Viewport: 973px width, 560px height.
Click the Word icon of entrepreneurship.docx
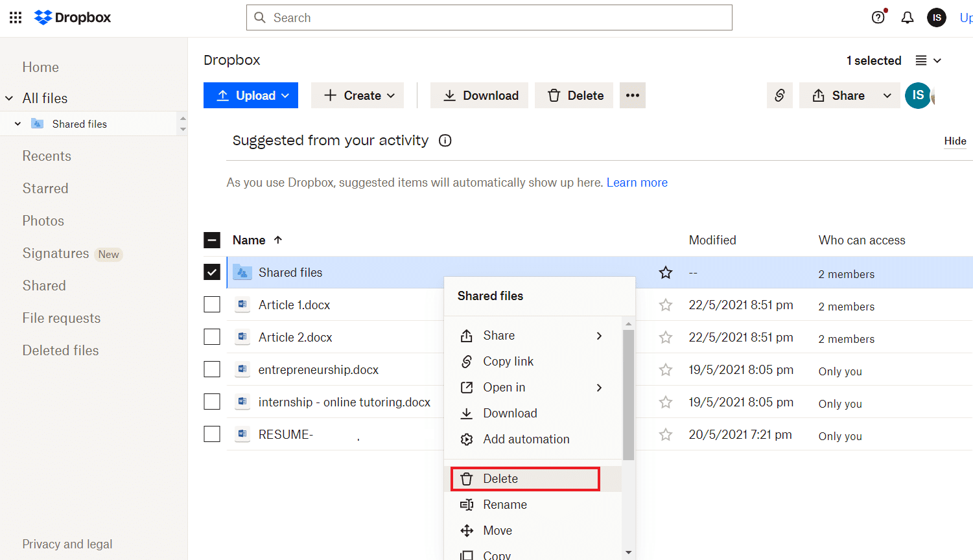coord(242,369)
